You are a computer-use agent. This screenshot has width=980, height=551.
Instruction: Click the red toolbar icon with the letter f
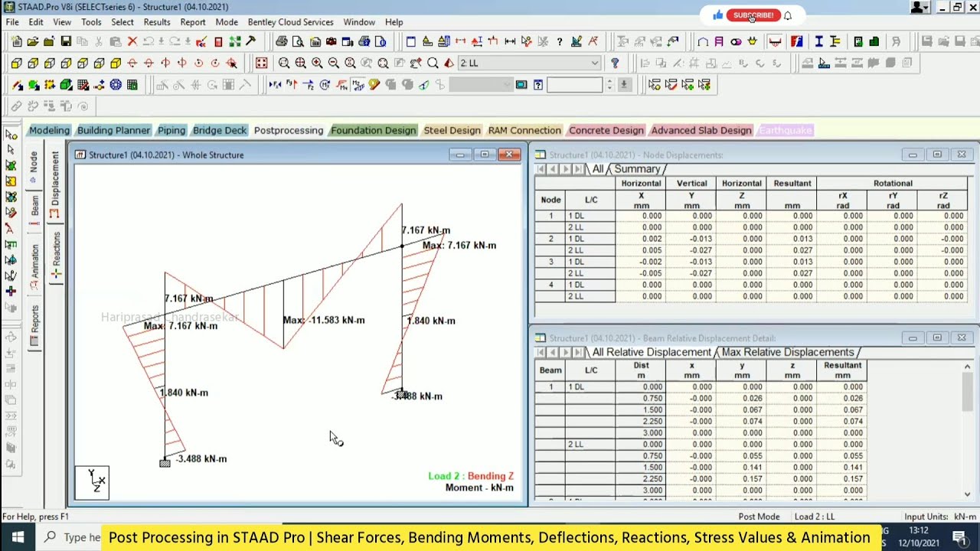click(797, 41)
